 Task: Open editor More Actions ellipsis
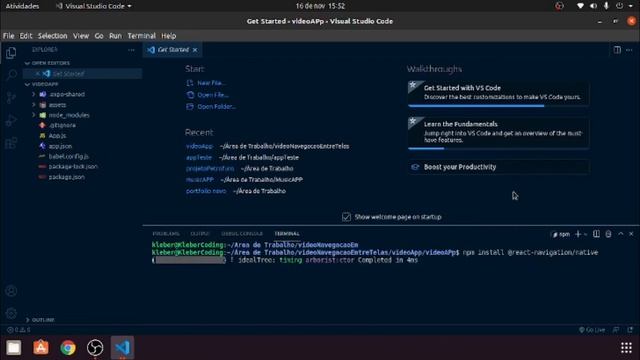click(629, 50)
